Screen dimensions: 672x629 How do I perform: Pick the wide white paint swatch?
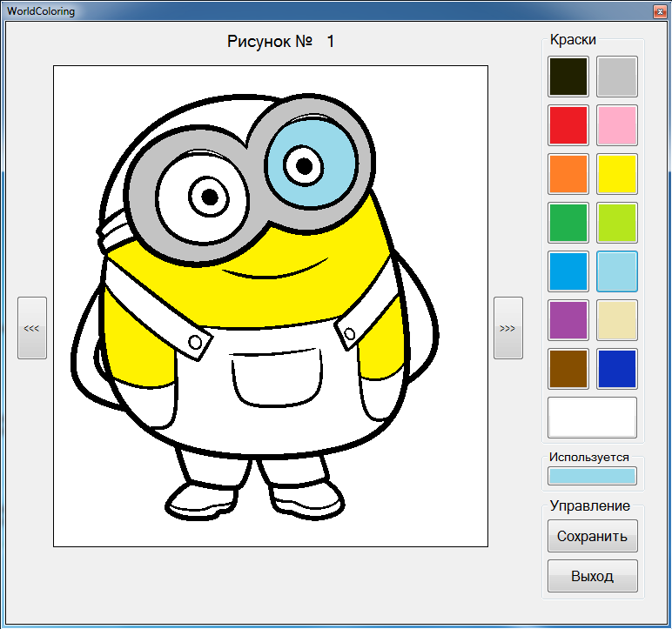click(x=592, y=418)
